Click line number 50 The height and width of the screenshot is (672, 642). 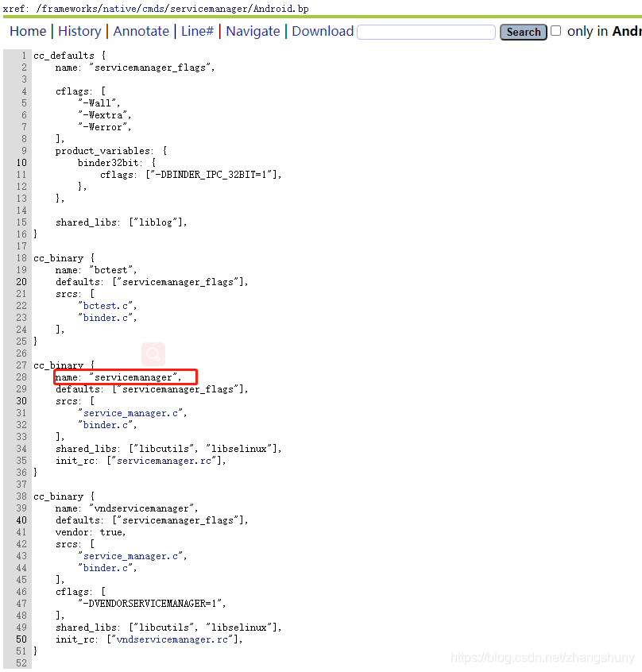coord(21,639)
